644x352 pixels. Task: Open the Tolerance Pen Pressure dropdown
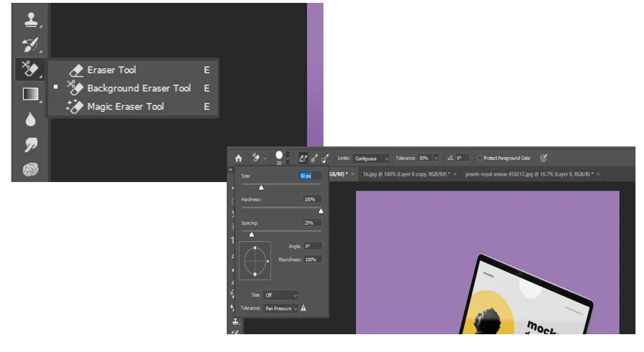tap(281, 309)
